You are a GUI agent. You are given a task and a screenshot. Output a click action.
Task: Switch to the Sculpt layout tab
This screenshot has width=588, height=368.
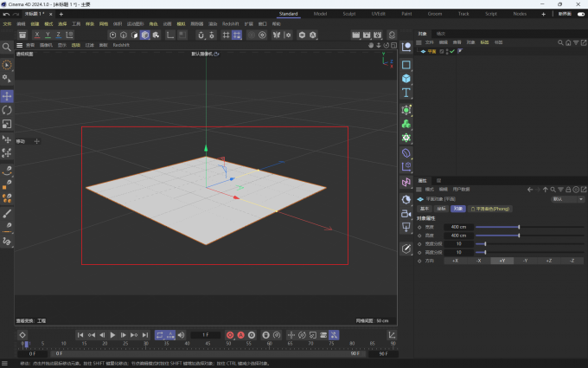coord(348,14)
